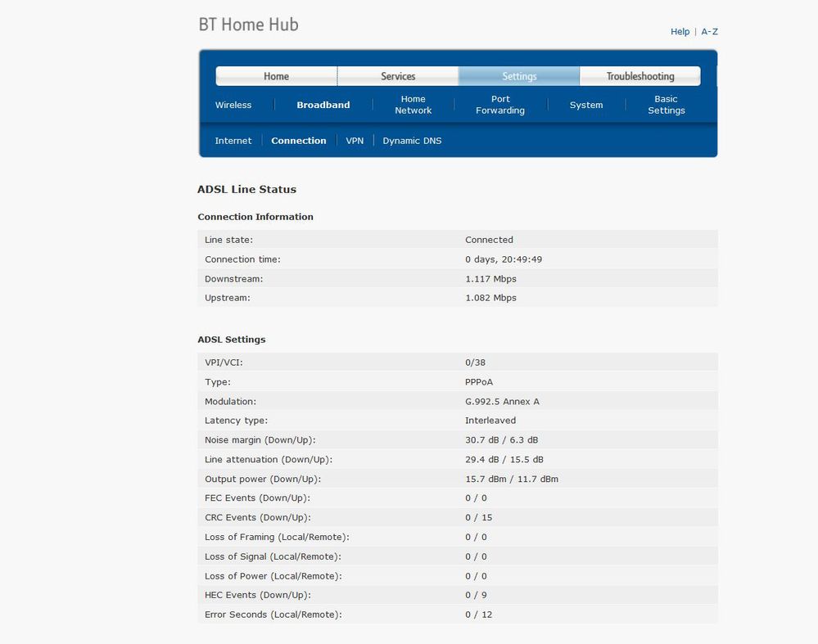The width and height of the screenshot is (818, 644).
Task: Click the Help link
Action: pos(680,32)
